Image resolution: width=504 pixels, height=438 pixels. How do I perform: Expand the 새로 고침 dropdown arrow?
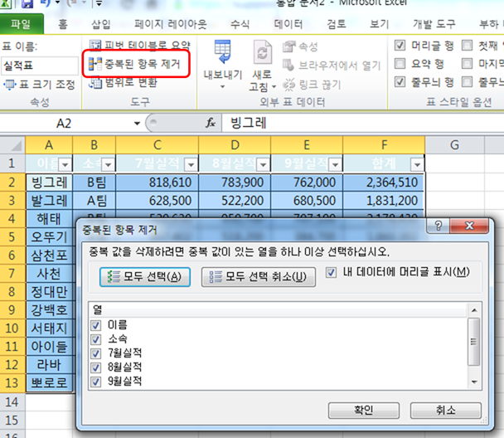click(x=274, y=86)
